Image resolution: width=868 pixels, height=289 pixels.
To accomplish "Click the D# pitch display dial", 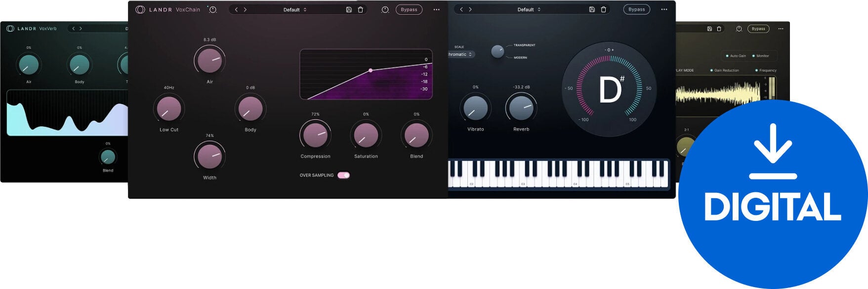I will tap(610, 89).
